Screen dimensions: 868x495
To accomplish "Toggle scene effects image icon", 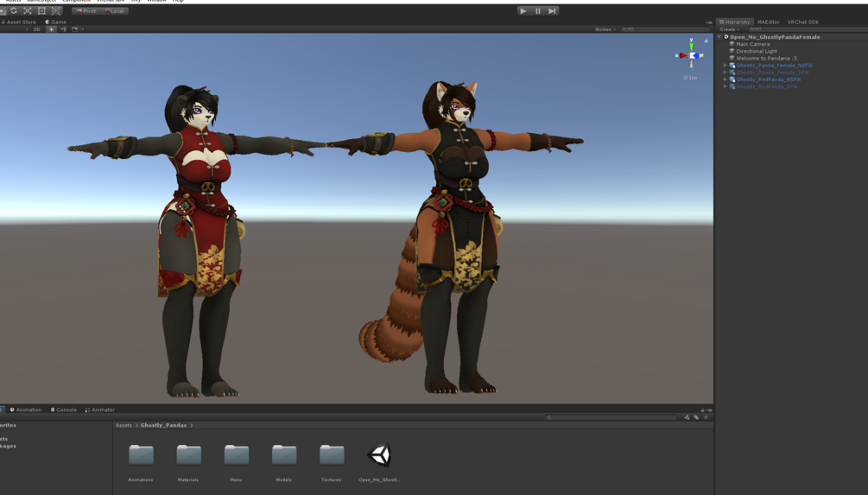I will [75, 29].
